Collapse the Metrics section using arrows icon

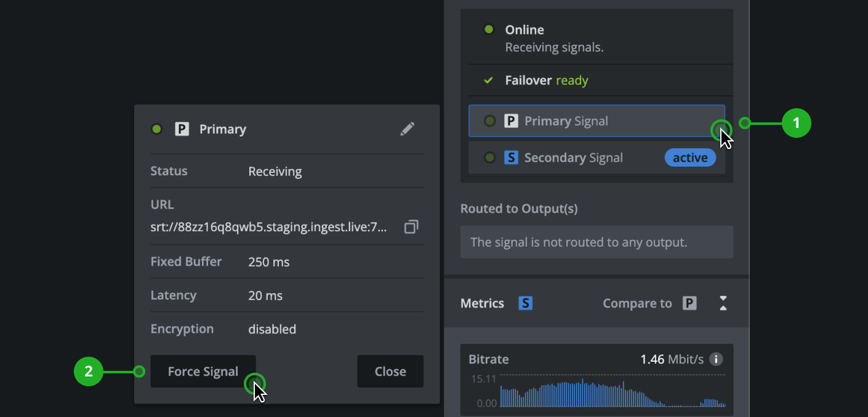click(723, 303)
